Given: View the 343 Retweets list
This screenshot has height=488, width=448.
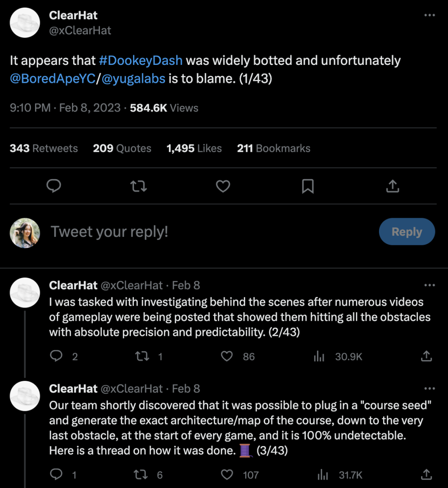Looking at the screenshot, I should 44,148.
